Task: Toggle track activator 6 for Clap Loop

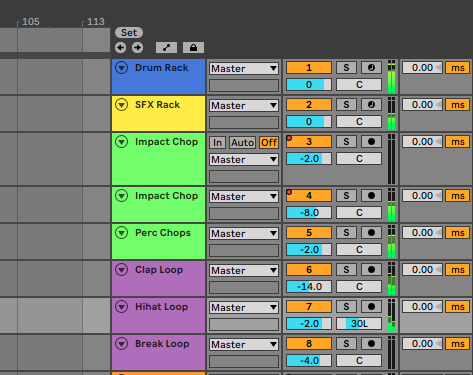Action: point(309,270)
